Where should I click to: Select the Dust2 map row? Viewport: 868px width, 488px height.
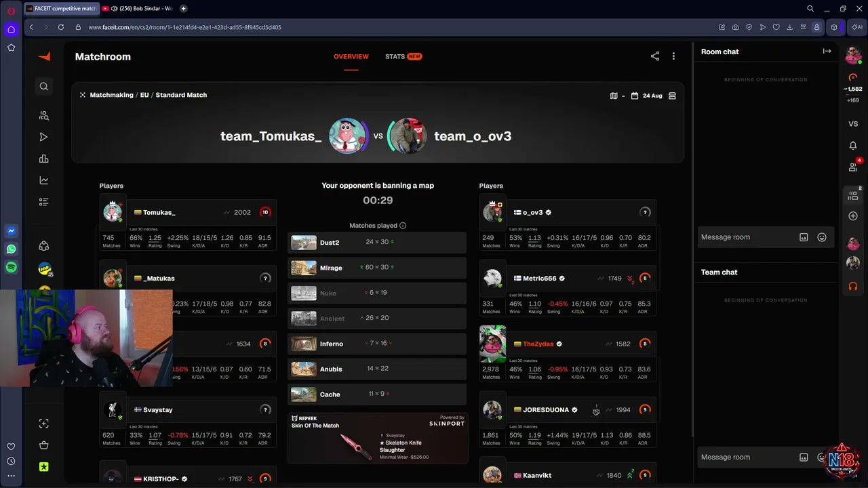378,243
